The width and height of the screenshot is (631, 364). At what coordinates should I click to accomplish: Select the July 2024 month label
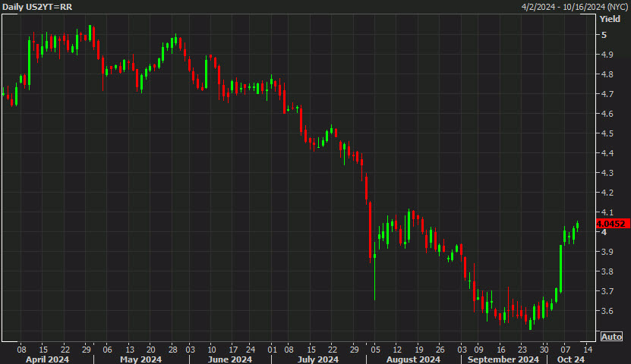click(x=318, y=359)
